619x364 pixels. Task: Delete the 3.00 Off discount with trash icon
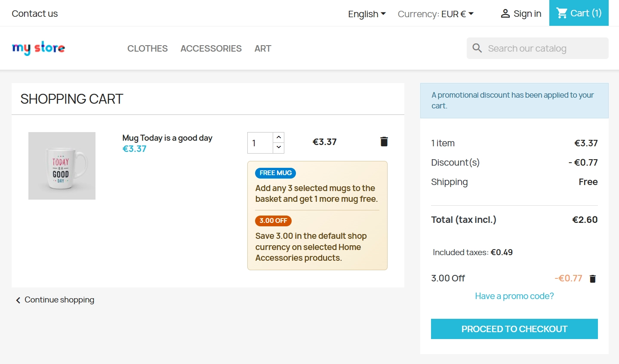pos(592,278)
